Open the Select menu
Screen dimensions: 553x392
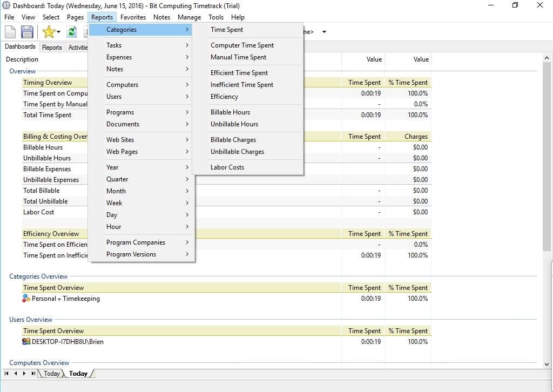coord(51,17)
